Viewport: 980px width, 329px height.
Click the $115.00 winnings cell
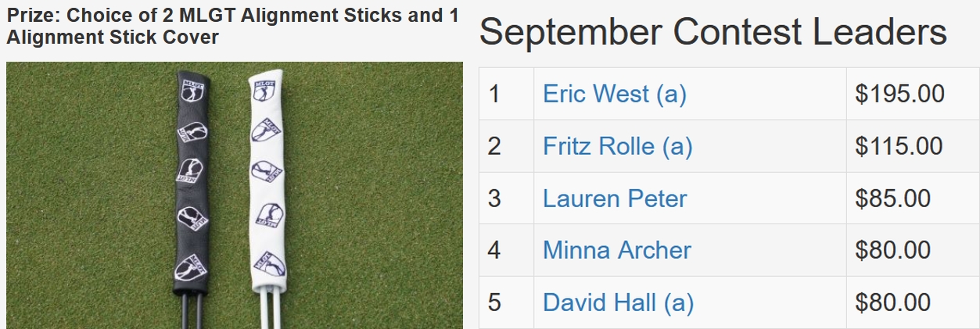[899, 146]
